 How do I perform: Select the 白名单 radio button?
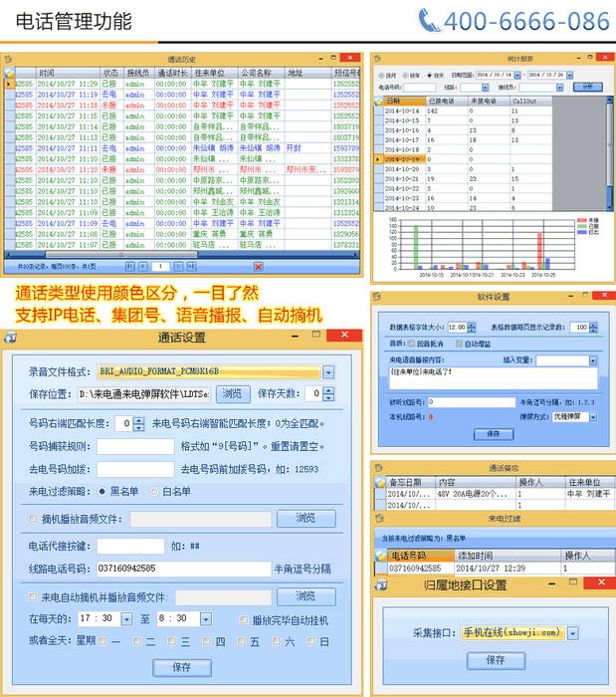tap(154, 491)
